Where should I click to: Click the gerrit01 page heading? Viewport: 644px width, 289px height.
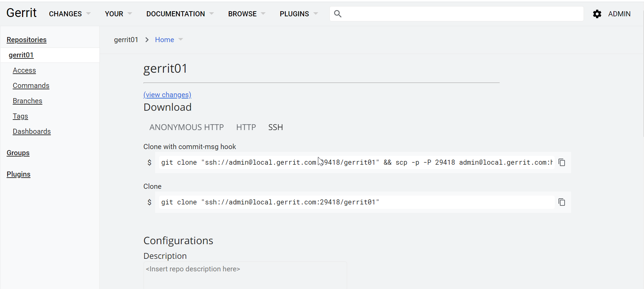pos(165,69)
